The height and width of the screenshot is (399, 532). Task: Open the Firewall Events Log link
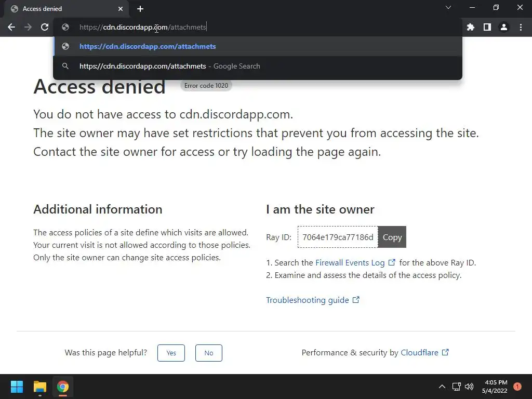(355, 262)
